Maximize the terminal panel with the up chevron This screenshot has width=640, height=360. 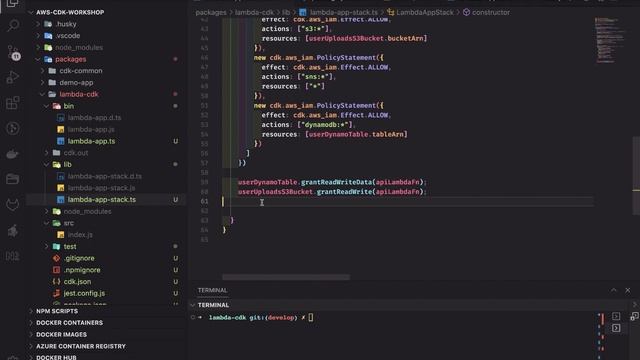[613, 290]
